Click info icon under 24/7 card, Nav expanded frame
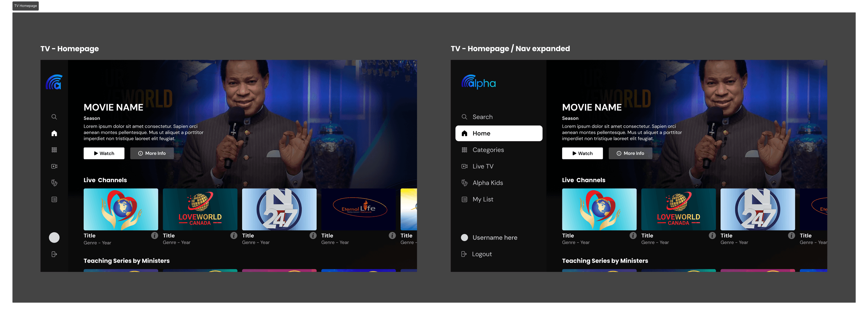Image resolution: width=868 pixels, height=315 pixels. click(x=791, y=235)
